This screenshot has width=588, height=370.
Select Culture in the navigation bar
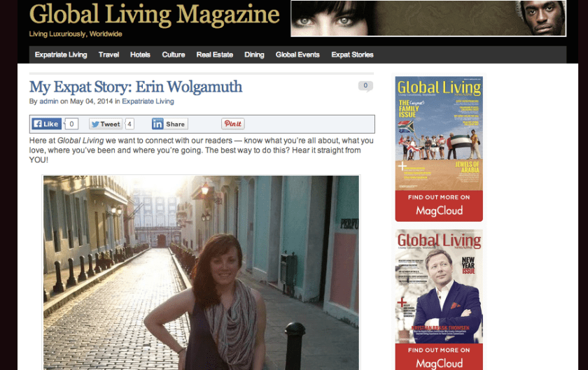click(174, 55)
